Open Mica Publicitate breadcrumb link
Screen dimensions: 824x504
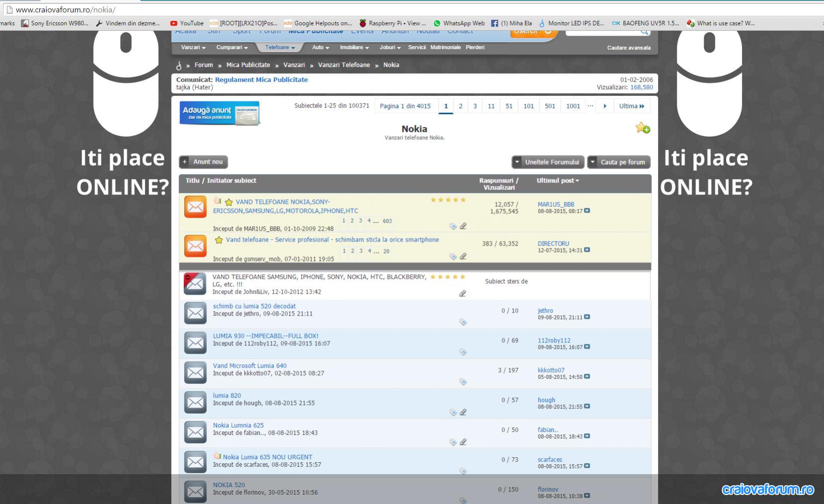[x=248, y=65]
